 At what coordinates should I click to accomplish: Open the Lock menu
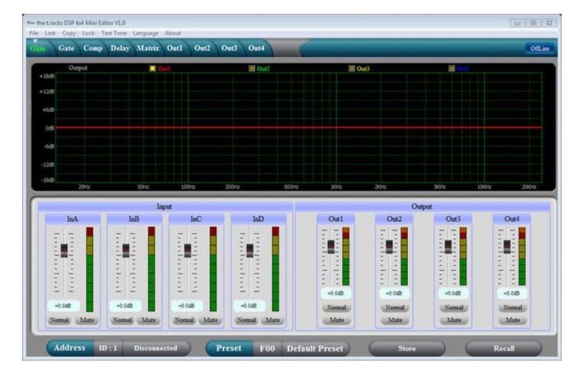(x=89, y=33)
